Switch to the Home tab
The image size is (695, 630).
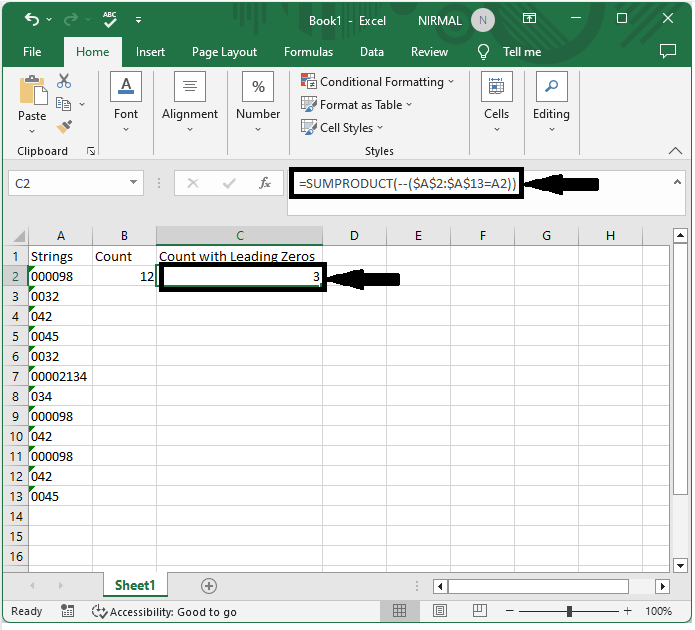93,52
